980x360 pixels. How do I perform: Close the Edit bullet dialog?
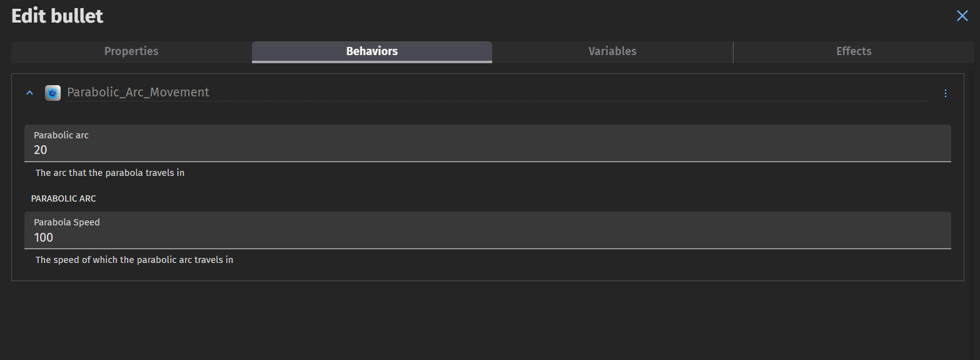(962, 16)
